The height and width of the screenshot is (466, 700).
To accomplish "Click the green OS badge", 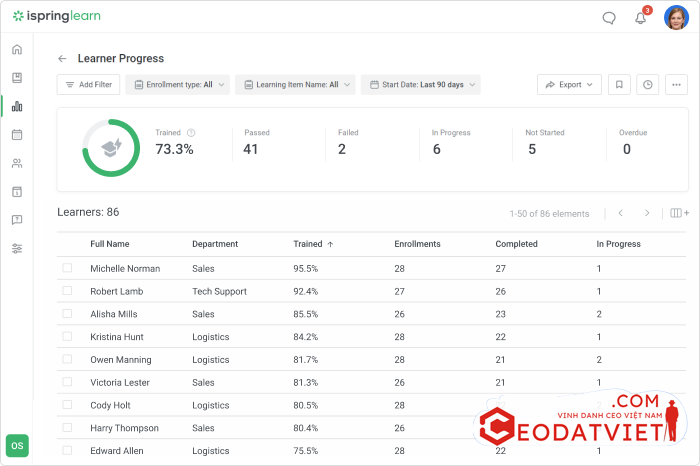I will [x=17, y=445].
